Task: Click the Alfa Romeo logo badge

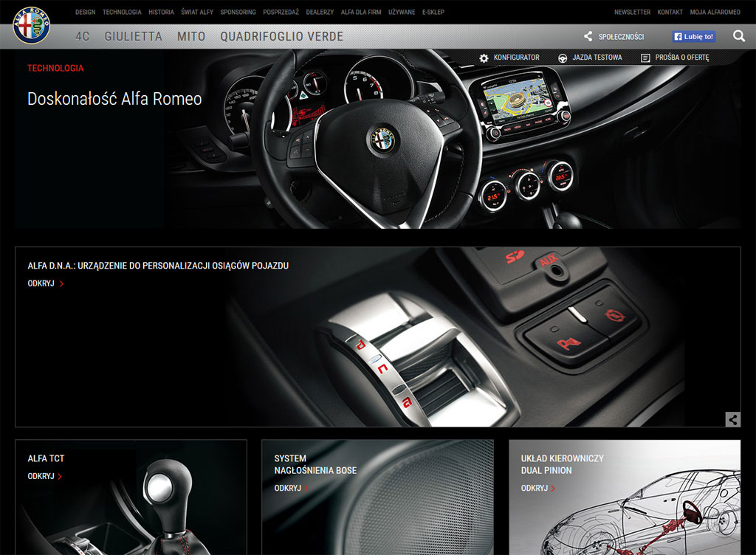Action: point(31,25)
